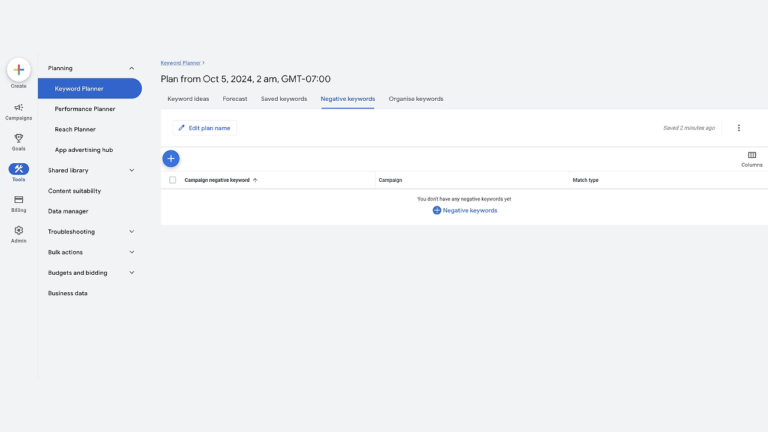Image resolution: width=768 pixels, height=432 pixels.
Task: Click the Match type column header
Action: tap(585, 180)
